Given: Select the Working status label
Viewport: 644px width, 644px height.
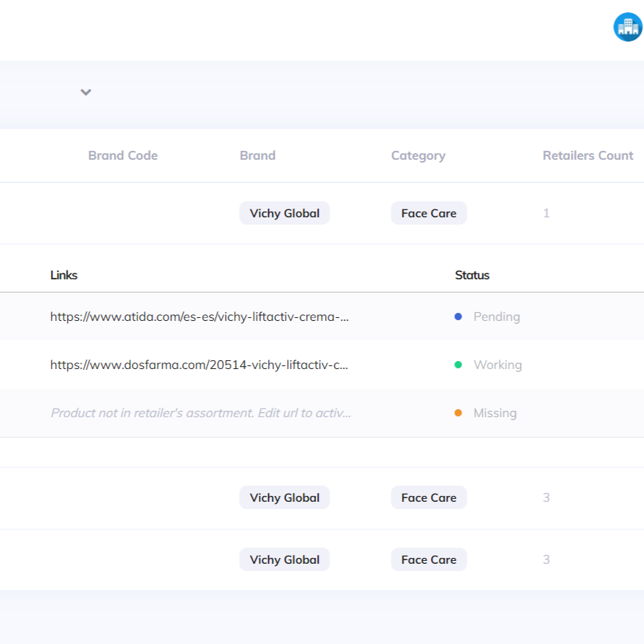Looking at the screenshot, I should (x=497, y=365).
